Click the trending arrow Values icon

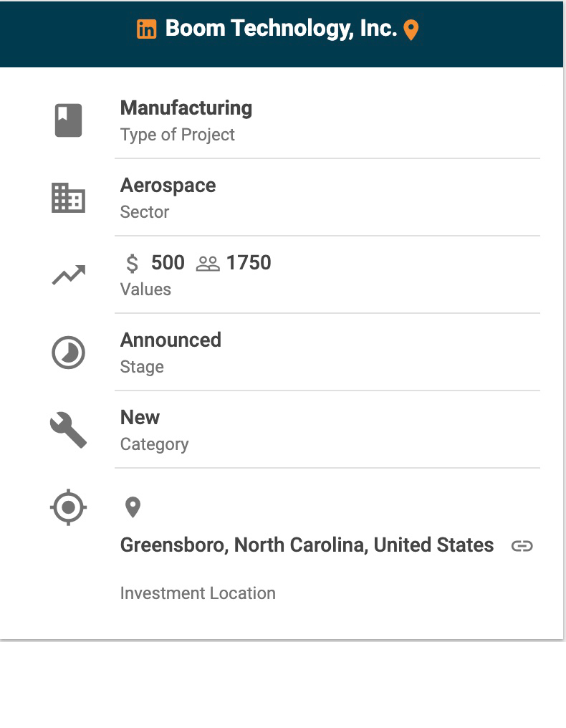coord(69,275)
